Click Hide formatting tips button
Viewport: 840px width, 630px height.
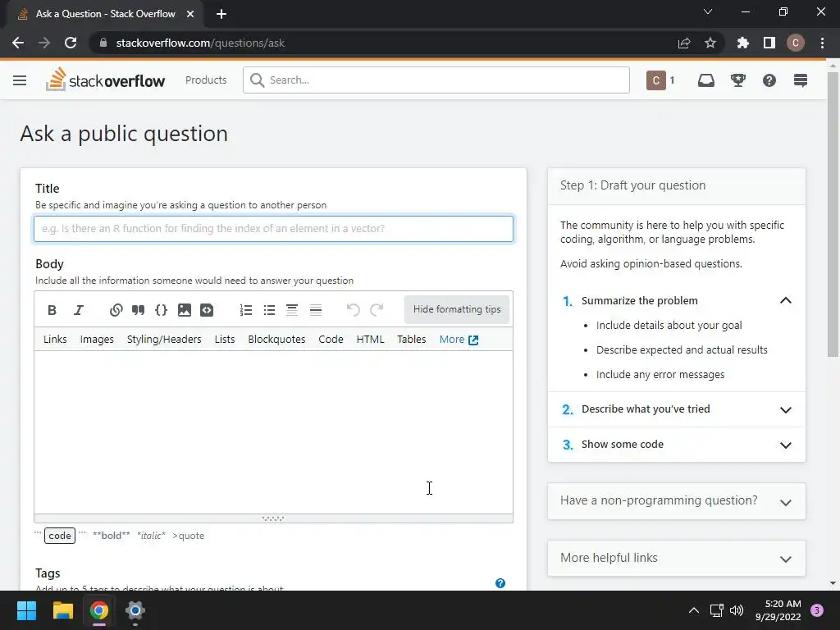click(x=457, y=309)
